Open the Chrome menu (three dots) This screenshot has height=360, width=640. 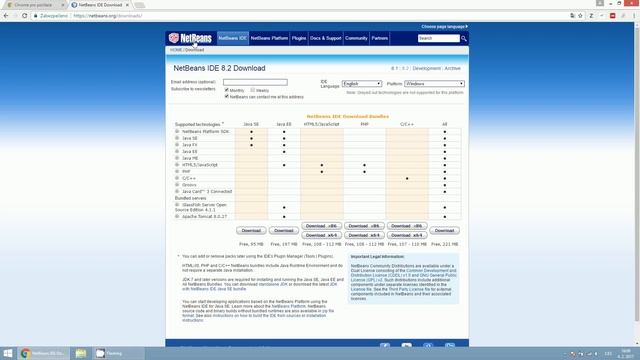tap(634, 16)
